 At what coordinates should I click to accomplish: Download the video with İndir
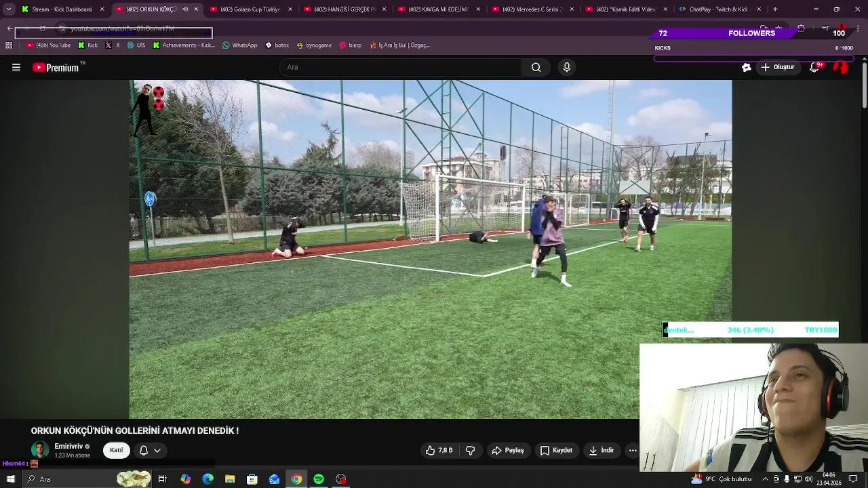click(601, 450)
